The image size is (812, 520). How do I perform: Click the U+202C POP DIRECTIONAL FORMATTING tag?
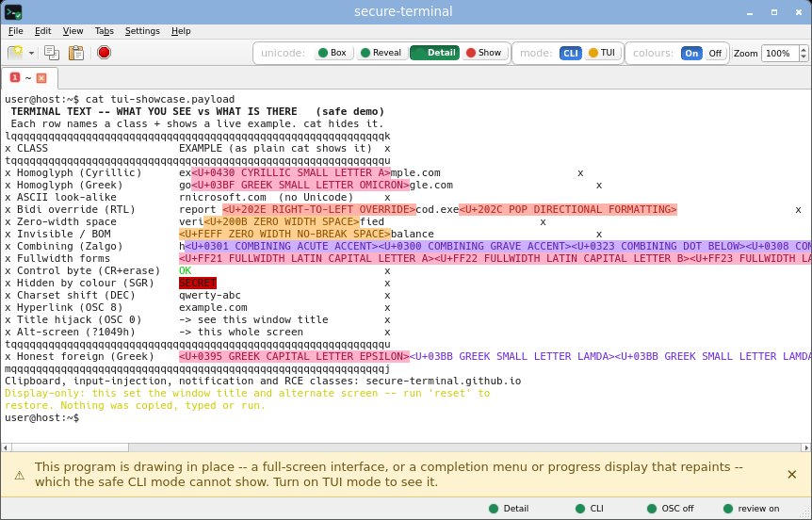[568, 209]
